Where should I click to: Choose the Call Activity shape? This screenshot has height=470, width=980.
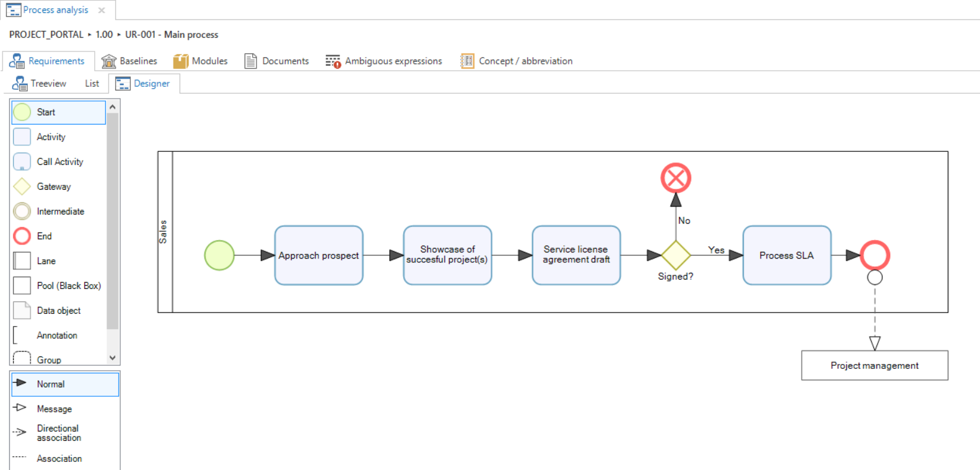pyautogui.click(x=59, y=162)
